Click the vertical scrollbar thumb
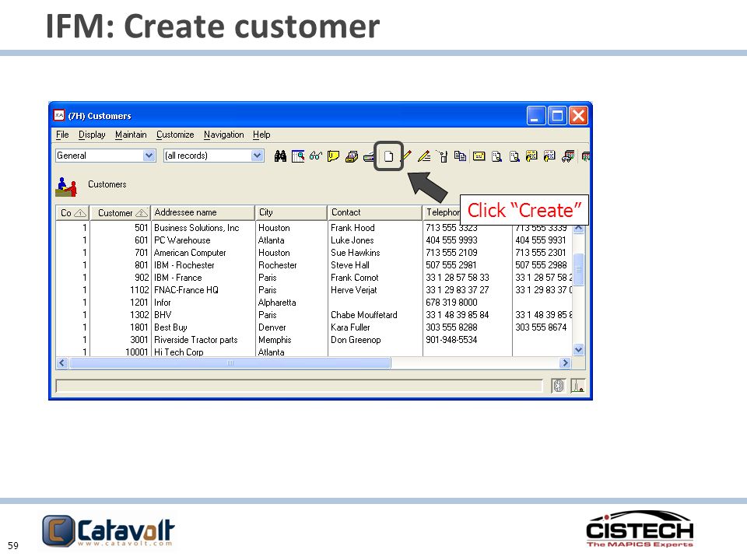Viewport: 747px width, 560px height. click(x=578, y=270)
